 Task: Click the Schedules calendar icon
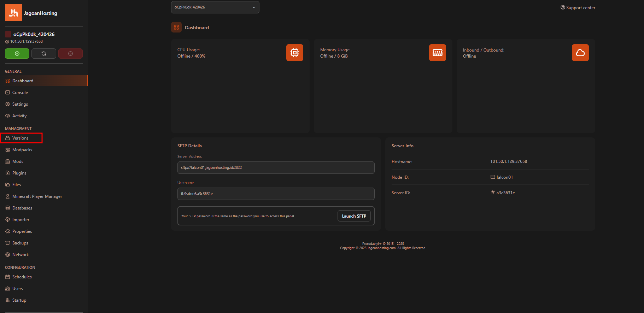(x=7, y=277)
